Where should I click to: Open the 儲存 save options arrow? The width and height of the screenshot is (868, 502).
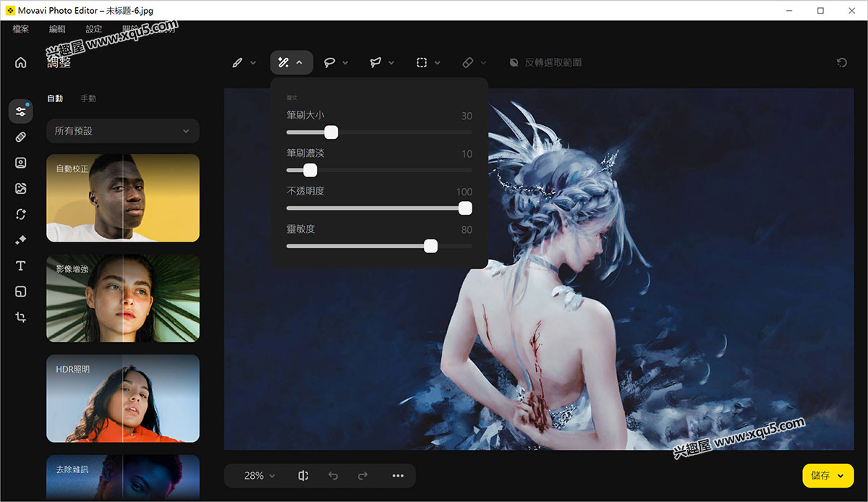pos(841,475)
